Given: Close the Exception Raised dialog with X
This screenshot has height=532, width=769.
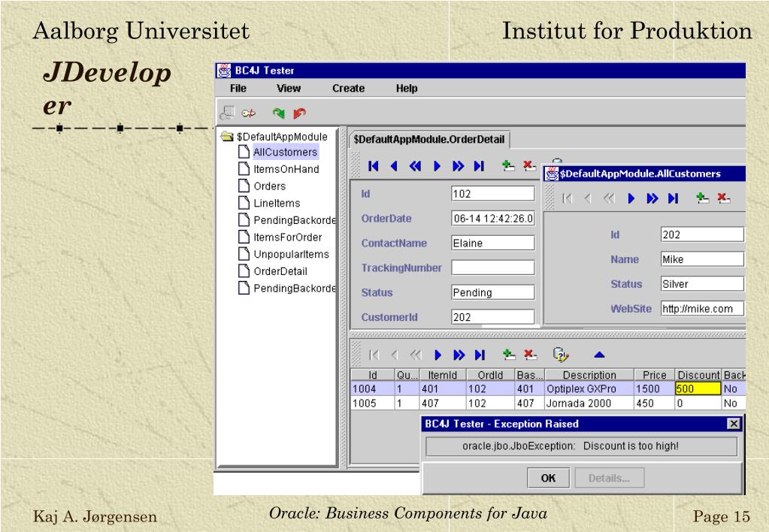Looking at the screenshot, I should tap(733, 424).
